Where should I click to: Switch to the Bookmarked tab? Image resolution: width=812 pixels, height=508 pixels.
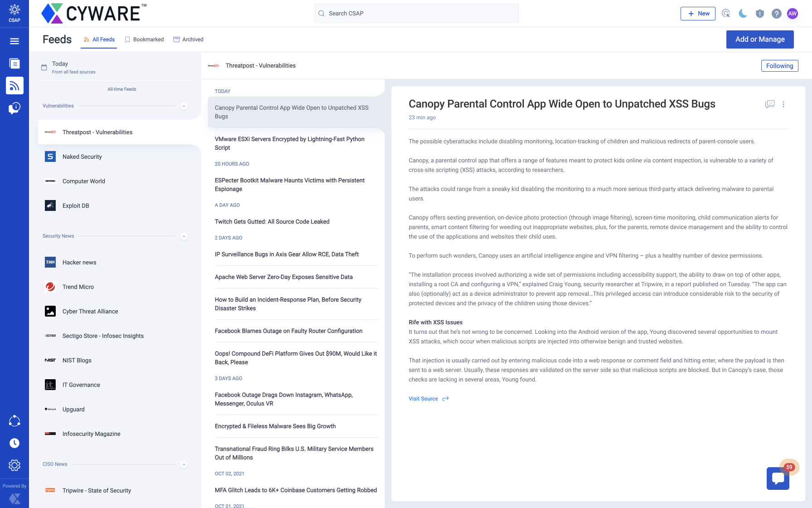coord(144,39)
